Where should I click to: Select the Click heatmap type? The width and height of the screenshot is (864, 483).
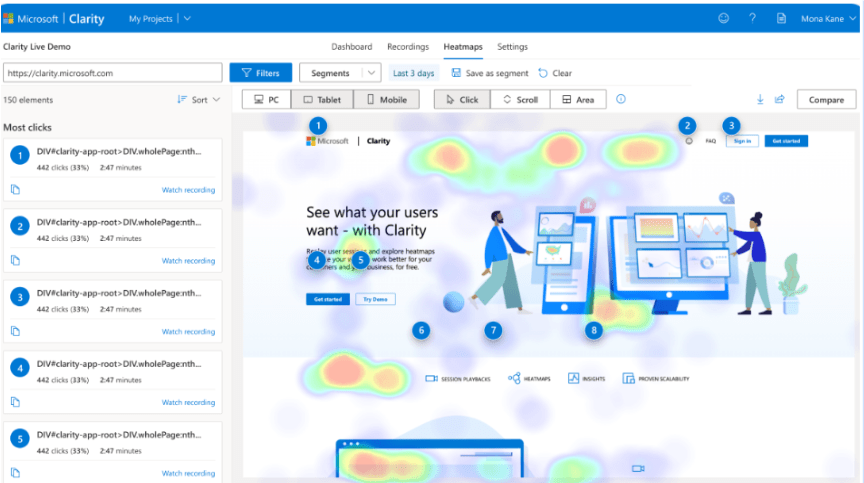(462, 100)
